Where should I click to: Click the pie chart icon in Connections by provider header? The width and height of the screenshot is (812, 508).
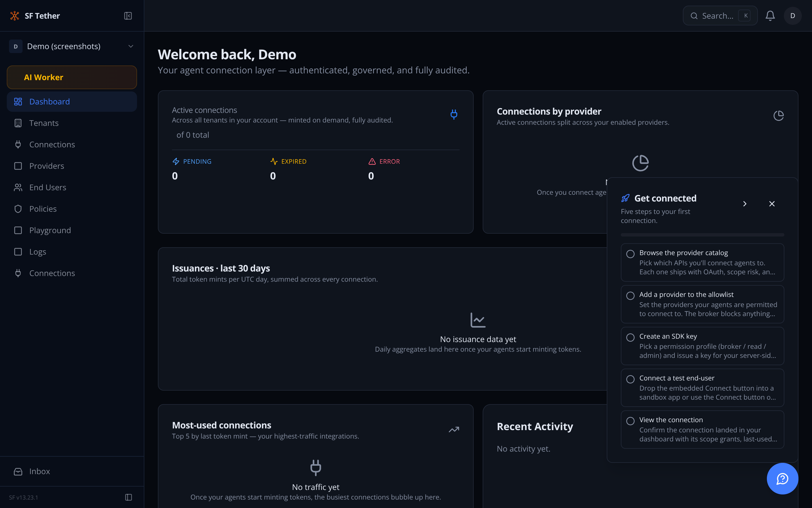[778, 116]
